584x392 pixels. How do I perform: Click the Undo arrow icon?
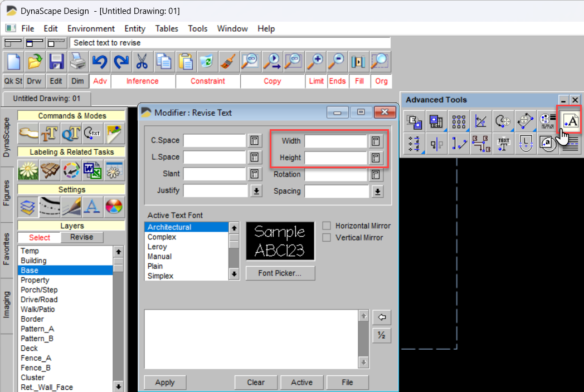(x=100, y=61)
